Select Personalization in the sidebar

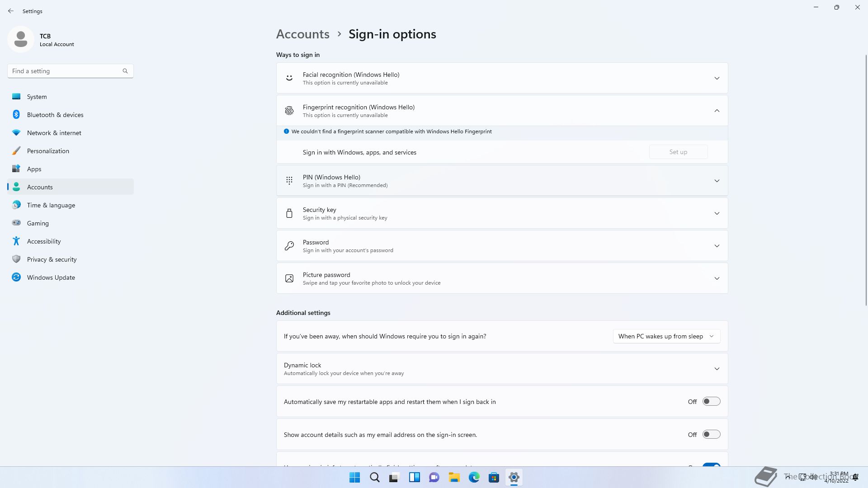pos(71,151)
